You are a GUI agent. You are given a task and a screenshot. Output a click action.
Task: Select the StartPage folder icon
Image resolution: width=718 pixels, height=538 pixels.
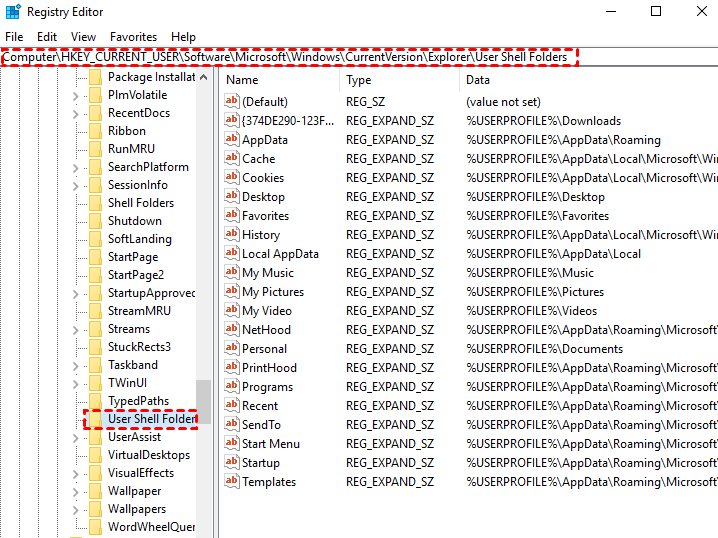pos(95,257)
